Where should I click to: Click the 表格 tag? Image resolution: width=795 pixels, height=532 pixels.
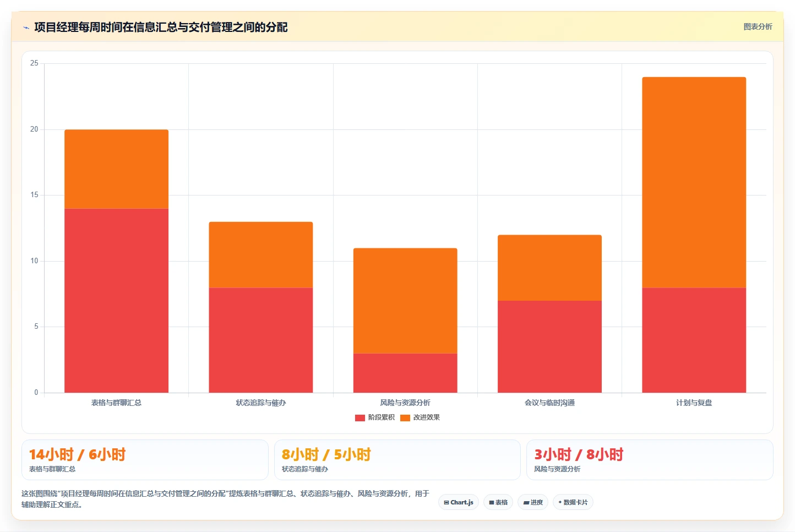[498, 502]
